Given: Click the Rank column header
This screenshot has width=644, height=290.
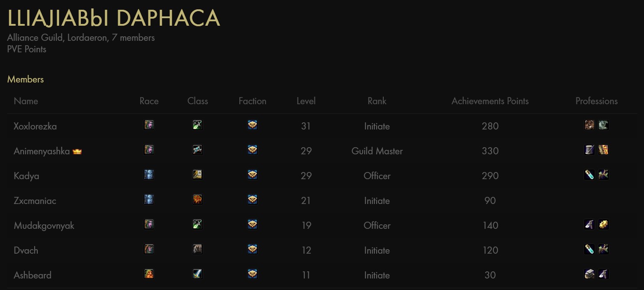Looking at the screenshot, I should click(x=377, y=101).
